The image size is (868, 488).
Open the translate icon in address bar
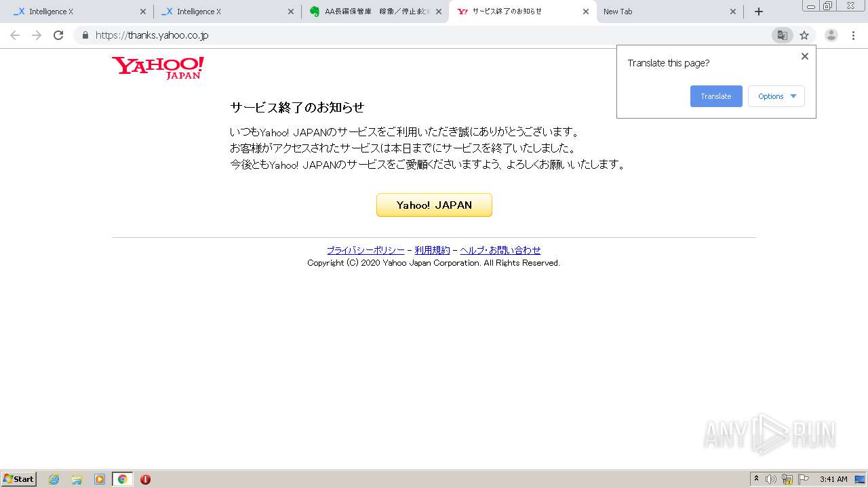coord(782,35)
